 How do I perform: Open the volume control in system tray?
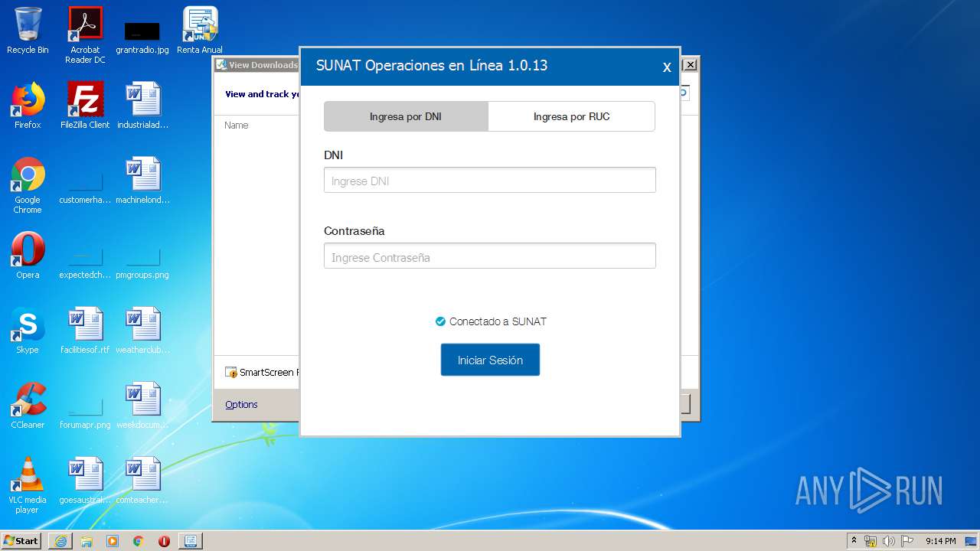pyautogui.click(x=889, y=541)
